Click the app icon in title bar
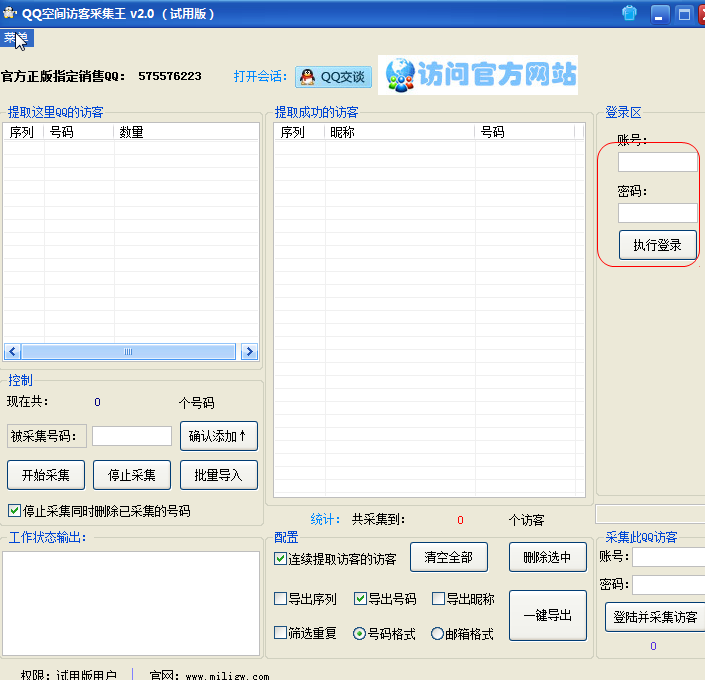The height and width of the screenshot is (680, 705). 9,13
